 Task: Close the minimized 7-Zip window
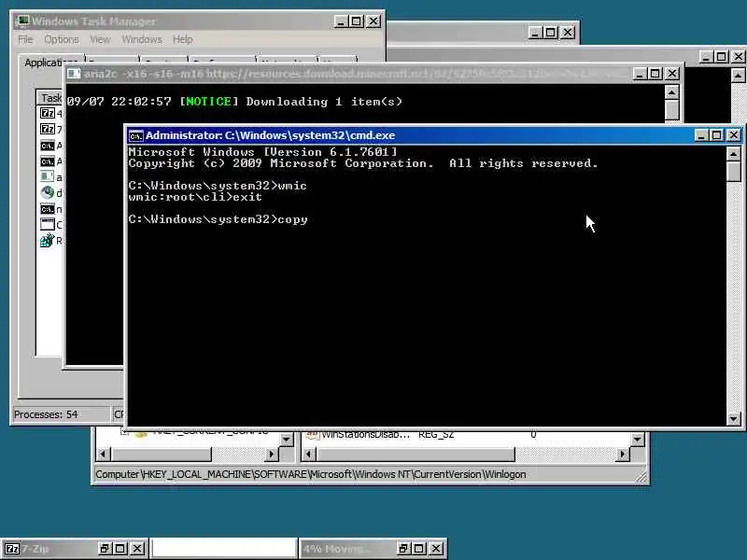tap(137, 549)
